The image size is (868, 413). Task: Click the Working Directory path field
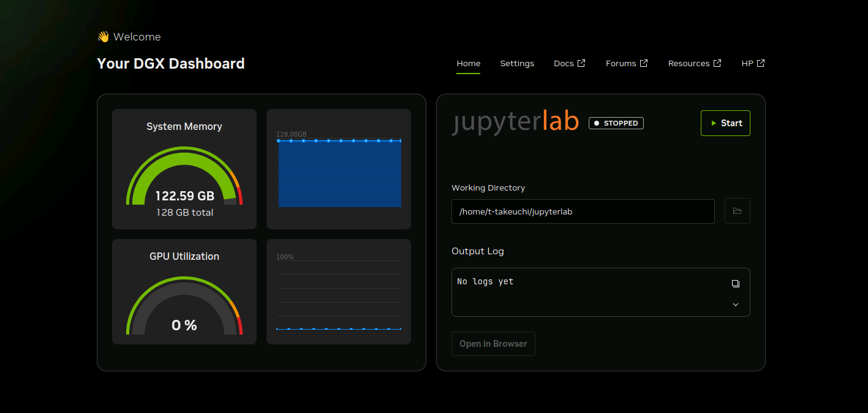(583, 211)
